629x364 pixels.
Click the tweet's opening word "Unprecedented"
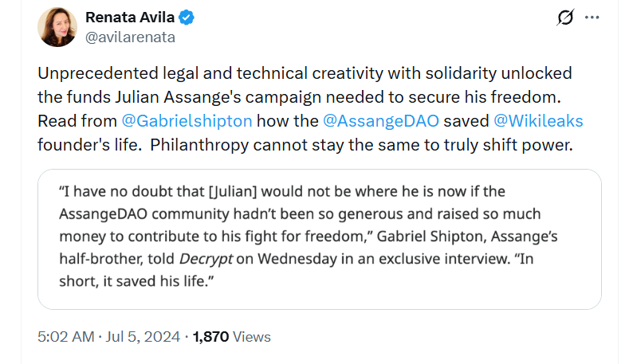(94, 73)
